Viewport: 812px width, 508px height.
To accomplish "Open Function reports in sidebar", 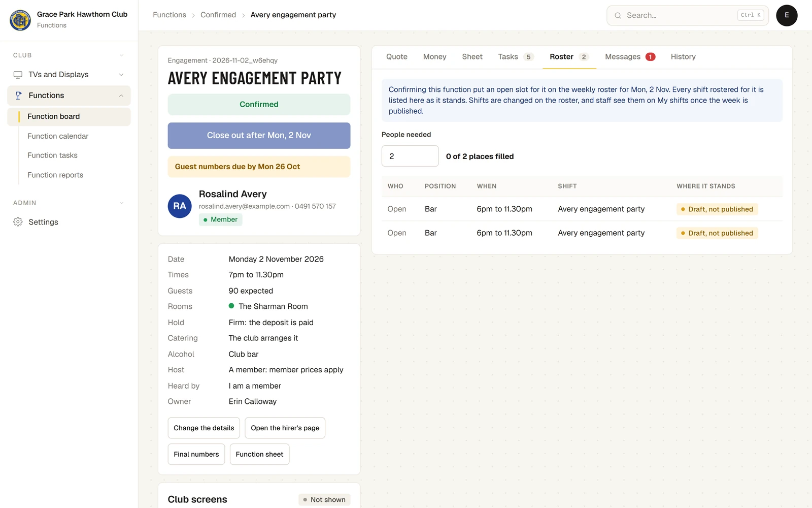I will (x=55, y=175).
